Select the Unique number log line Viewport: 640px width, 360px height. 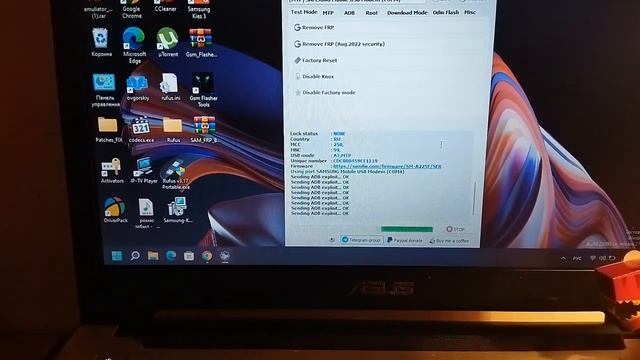point(334,161)
